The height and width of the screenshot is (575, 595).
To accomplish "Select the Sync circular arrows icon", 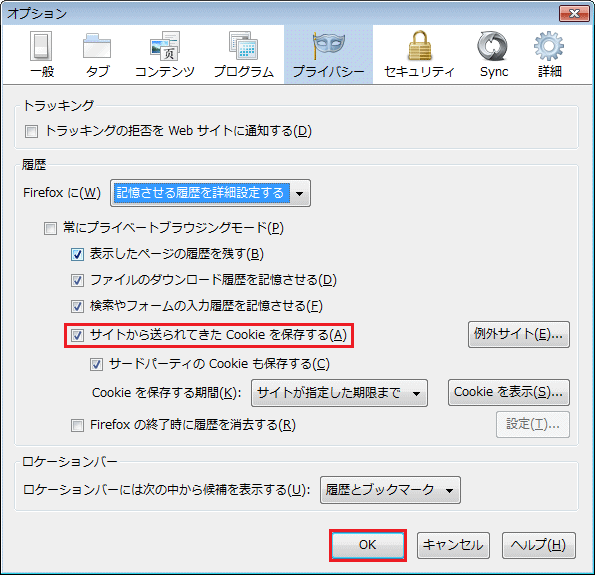I will [x=493, y=47].
